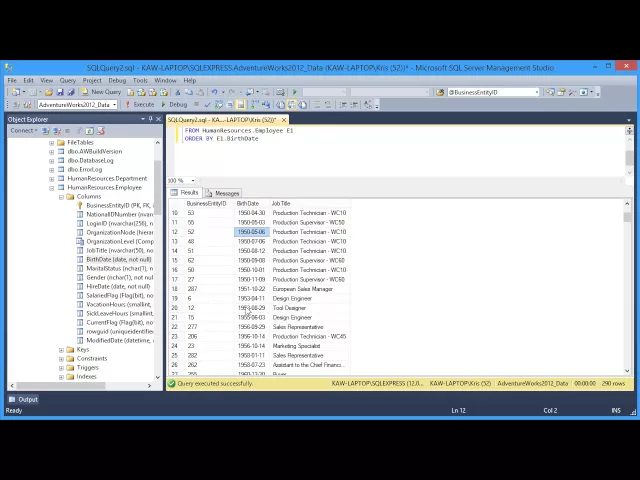The height and width of the screenshot is (480, 640).
Task: Open the Tools menu
Action: [x=140, y=80]
